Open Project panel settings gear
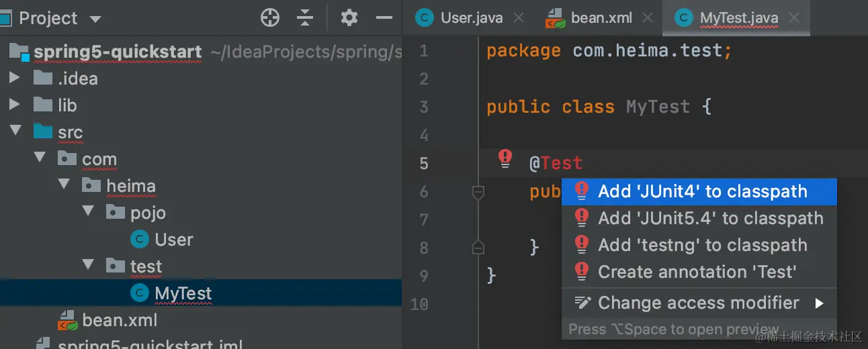This screenshot has height=349, width=868. click(349, 18)
